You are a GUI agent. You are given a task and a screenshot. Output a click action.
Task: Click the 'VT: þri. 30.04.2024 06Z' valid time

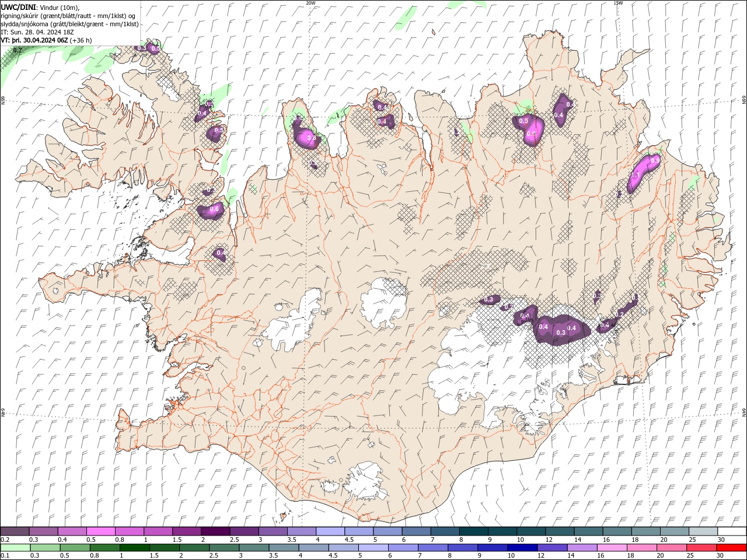[34, 40]
